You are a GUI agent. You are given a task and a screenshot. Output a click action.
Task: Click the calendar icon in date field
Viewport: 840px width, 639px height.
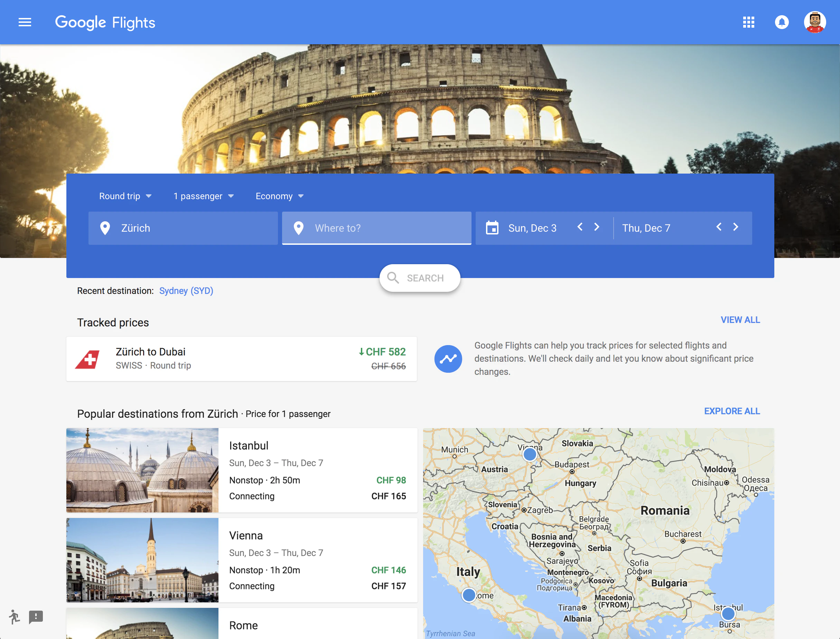(x=492, y=228)
